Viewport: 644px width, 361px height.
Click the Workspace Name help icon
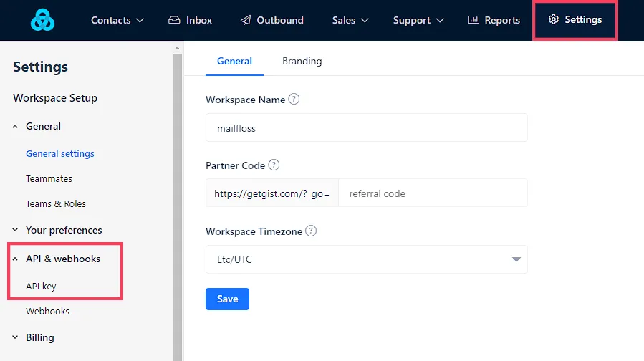click(294, 99)
